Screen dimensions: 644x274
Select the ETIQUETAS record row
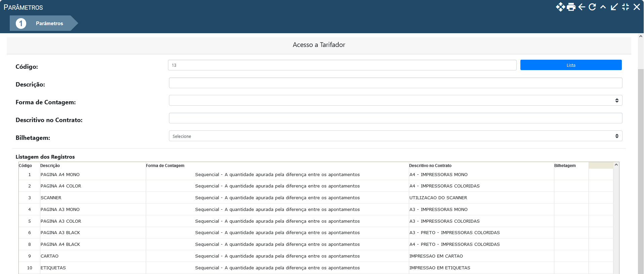coord(53,268)
